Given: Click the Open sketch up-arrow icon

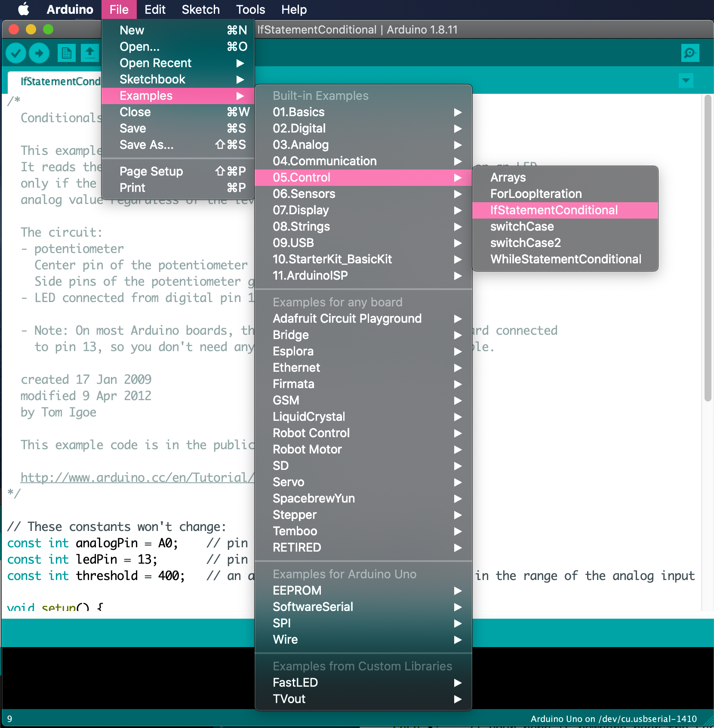Looking at the screenshot, I should click(x=90, y=53).
